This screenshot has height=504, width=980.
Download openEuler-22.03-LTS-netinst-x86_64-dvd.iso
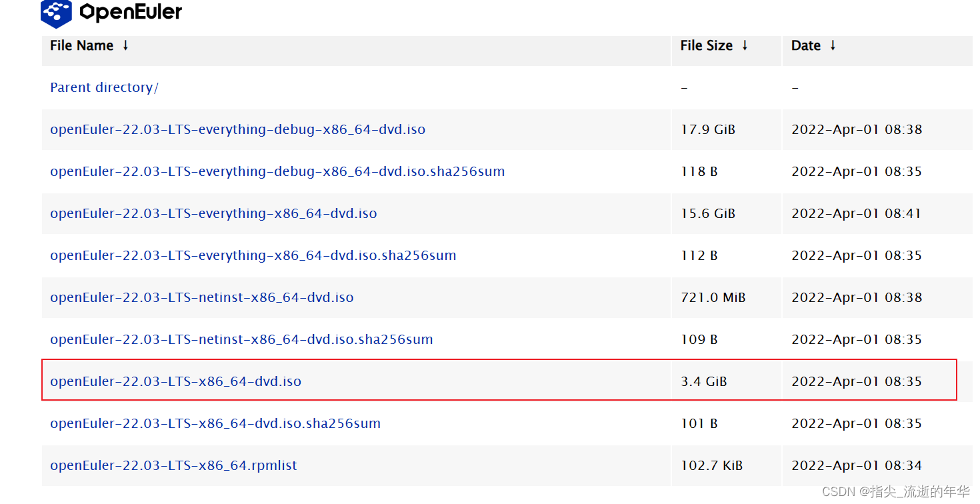202,297
